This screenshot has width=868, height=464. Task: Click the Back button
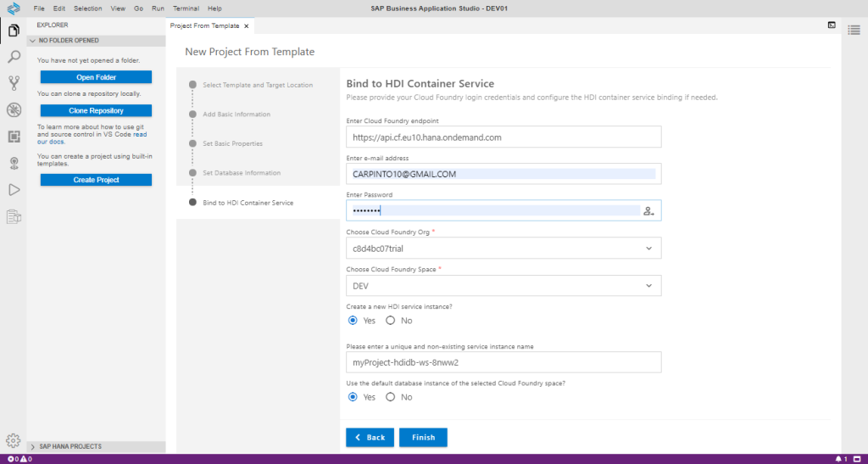pyautogui.click(x=370, y=438)
